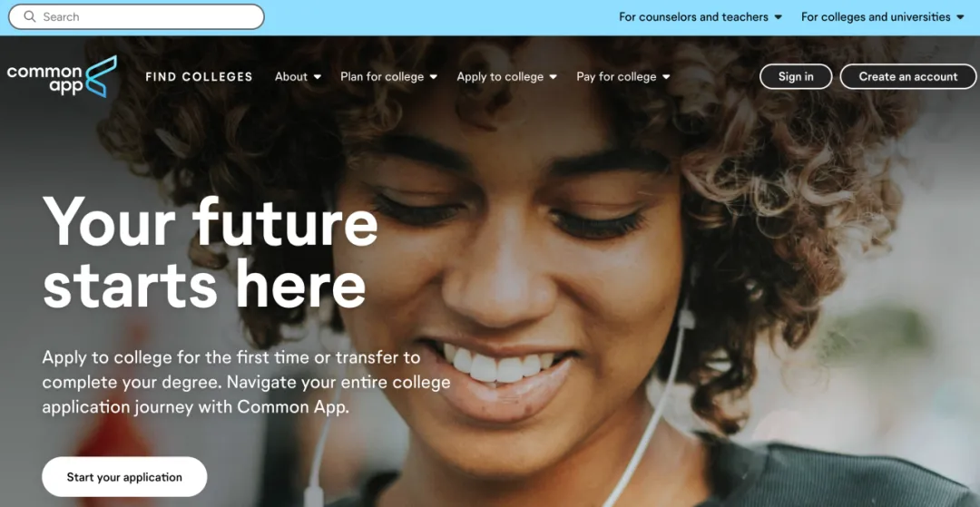This screenshot has width=980, height=507.
Task: Click caret beside For colleges and universities
Action: (961, 17)
